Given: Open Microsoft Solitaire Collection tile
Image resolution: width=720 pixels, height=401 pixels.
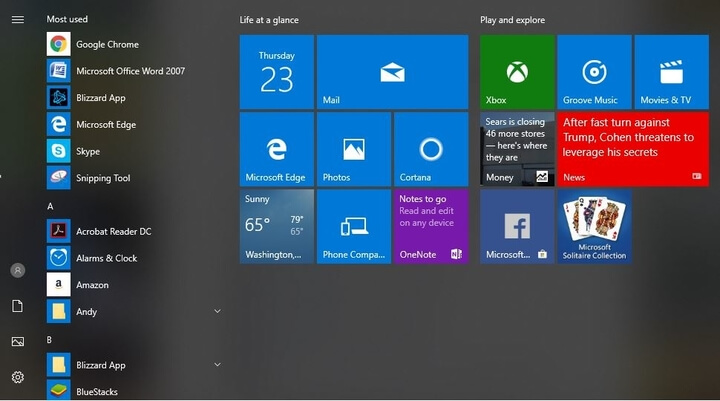Looking at the screenshot, I should [594, 226].
